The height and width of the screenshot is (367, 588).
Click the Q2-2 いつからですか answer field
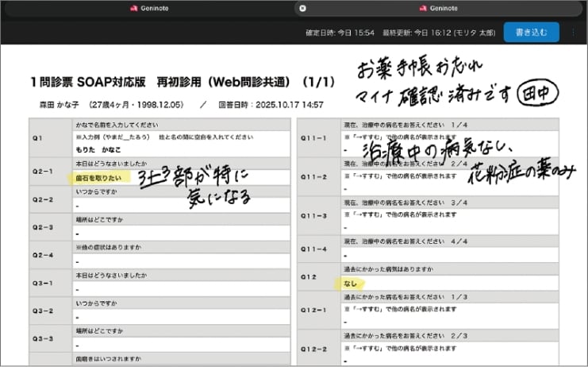[x=181, y=206]
